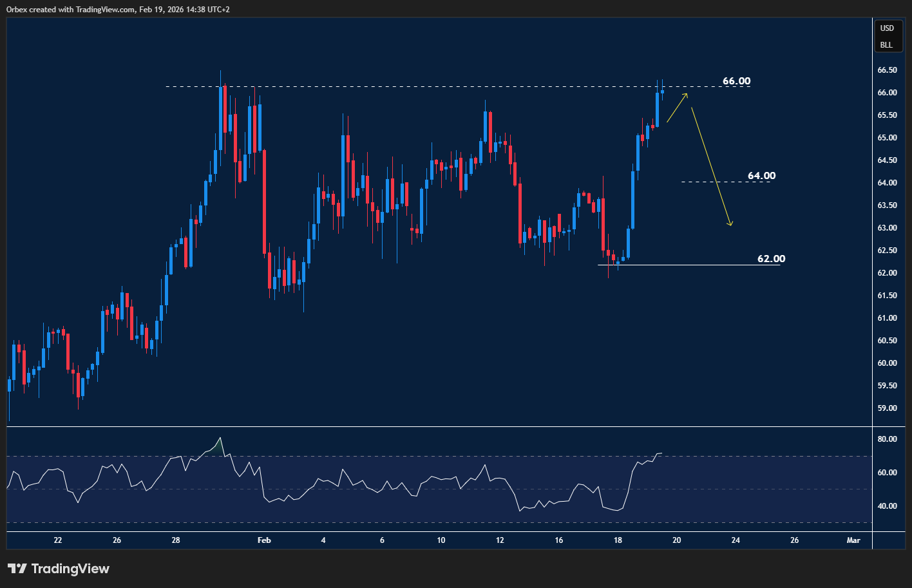Click the 62.50 price scale value
This screenshot has height=588, width=912.
click(x=887, y=251)
